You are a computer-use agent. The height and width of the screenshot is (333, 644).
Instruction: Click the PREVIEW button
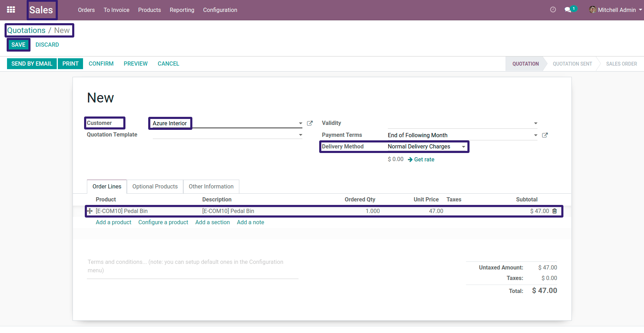click(x=136, y=64)
